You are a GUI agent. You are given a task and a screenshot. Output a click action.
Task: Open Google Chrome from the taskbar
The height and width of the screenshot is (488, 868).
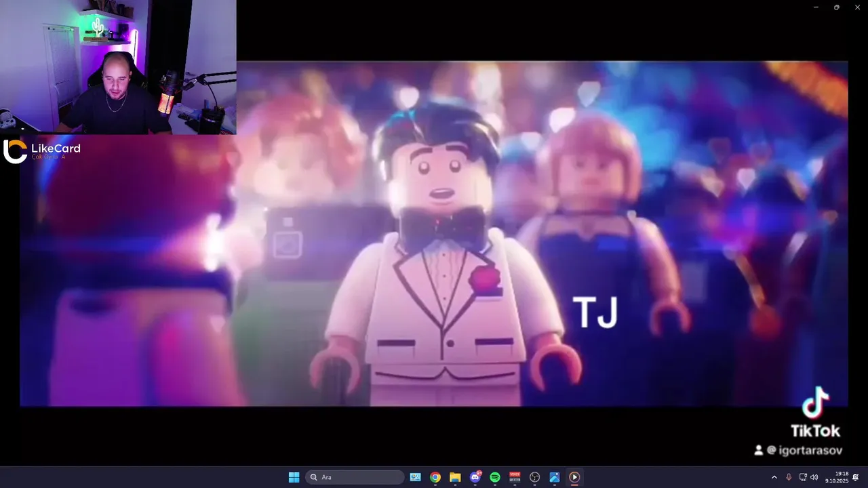pos(435,477)
